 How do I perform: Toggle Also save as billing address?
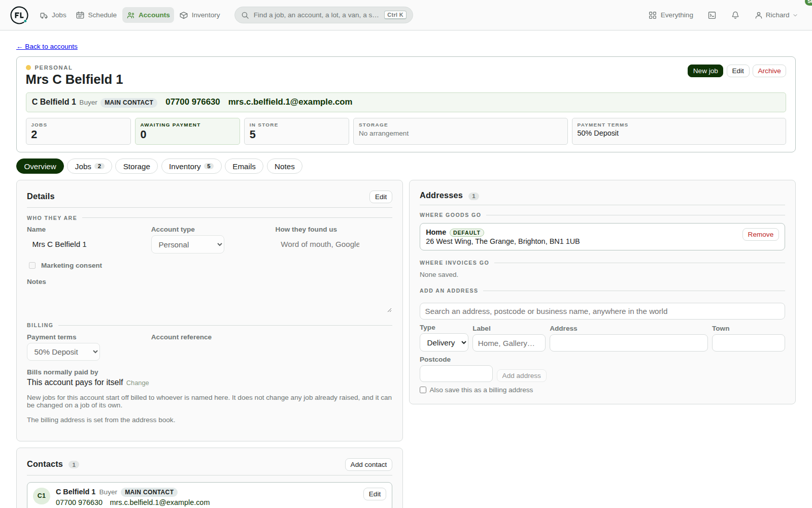pyautogui.click(x=423, y=390)
